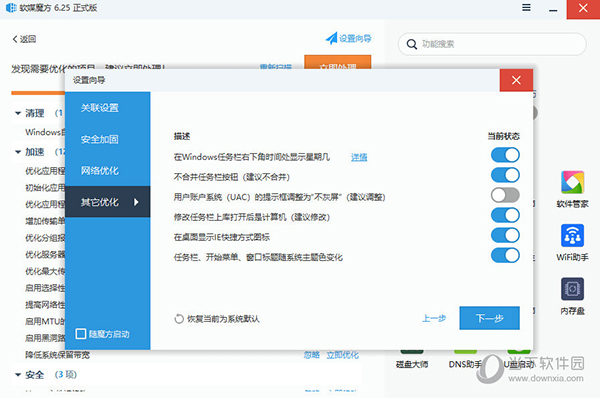Click the 磁盘大师 label
The width and height of the screenshot is (600, 398).
412,364
